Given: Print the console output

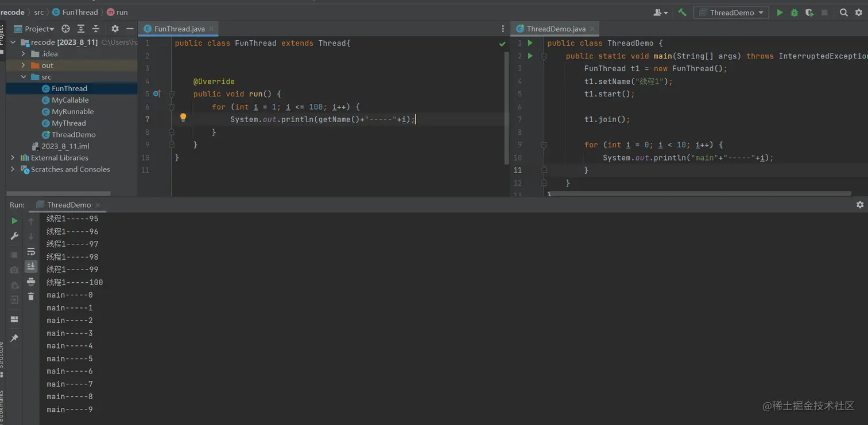Looking at the screenshot, I should click(x=31, y=282).
